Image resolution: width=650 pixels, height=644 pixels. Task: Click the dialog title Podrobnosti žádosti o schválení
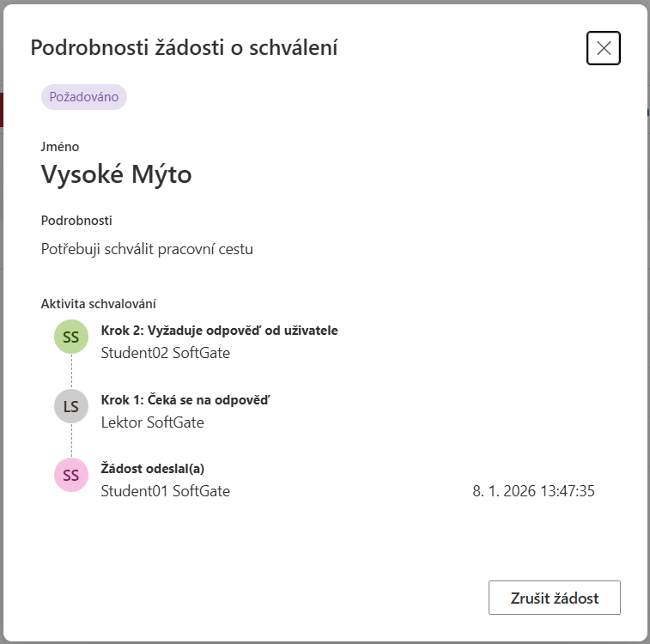184,48
